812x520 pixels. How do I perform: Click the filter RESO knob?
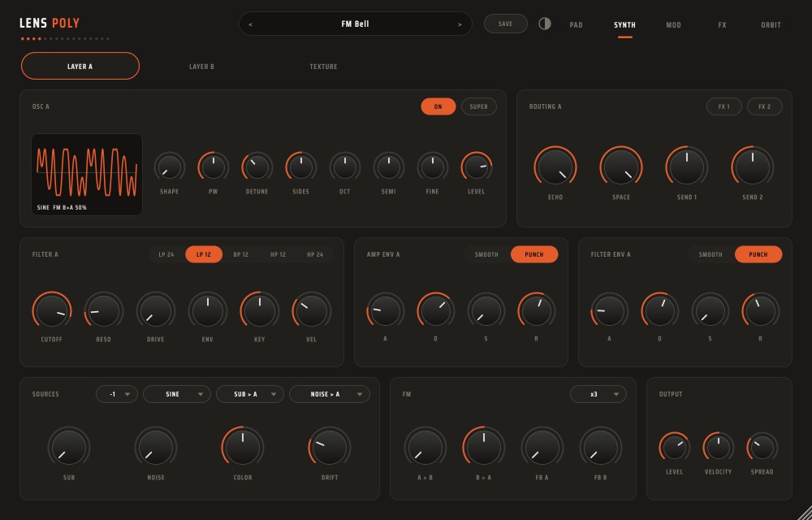(104, 310)
